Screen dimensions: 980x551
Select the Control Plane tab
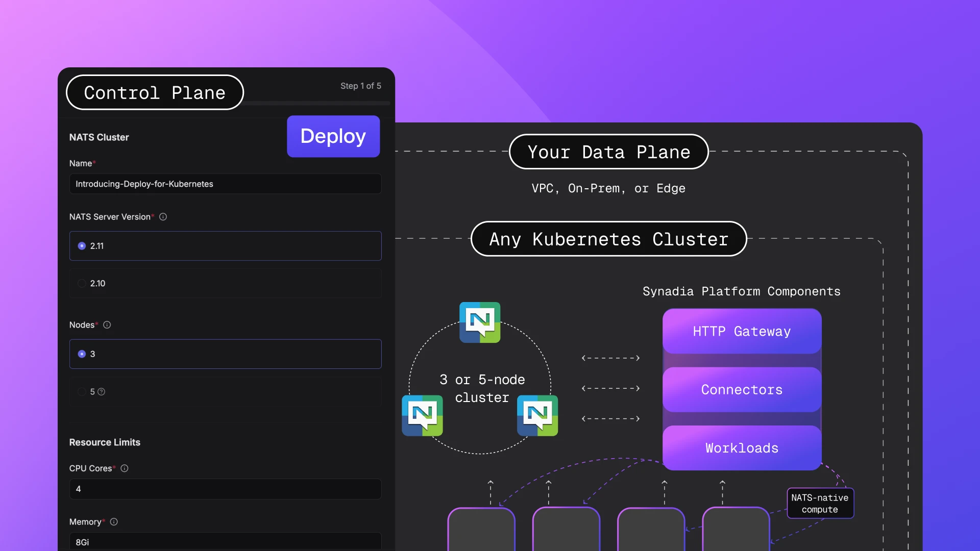(154, 92)
